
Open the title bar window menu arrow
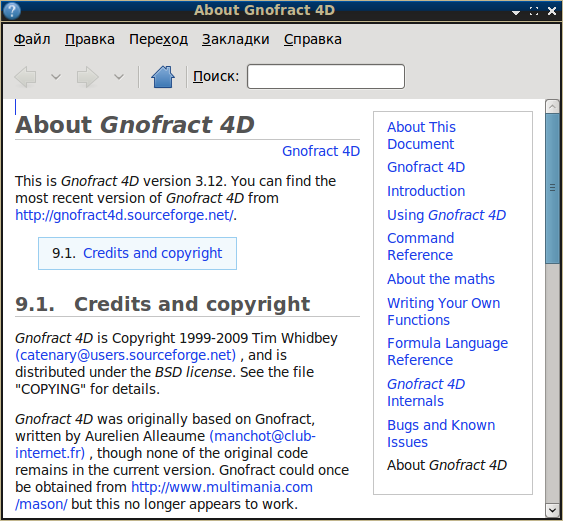point(516,13)
